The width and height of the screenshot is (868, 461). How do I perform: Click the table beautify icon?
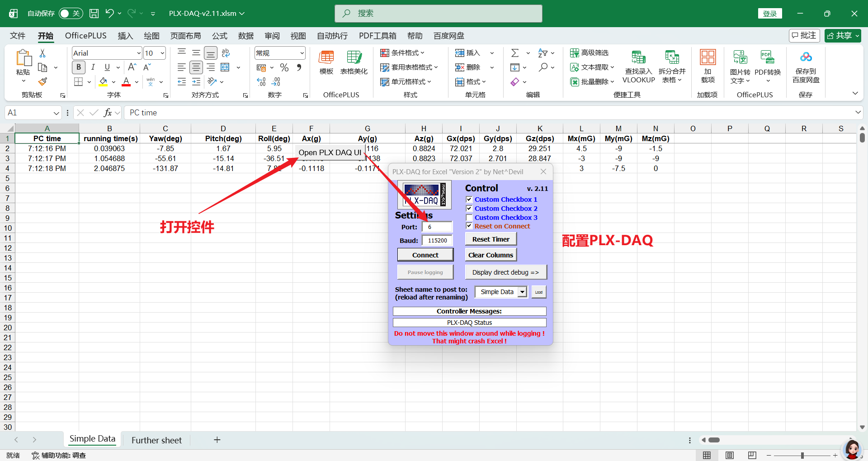[x=354, y=62]
